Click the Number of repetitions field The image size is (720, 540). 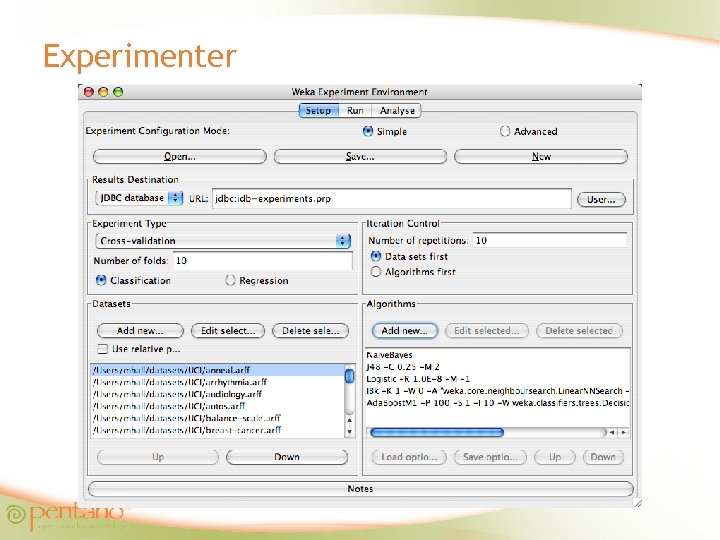[550, 240]
